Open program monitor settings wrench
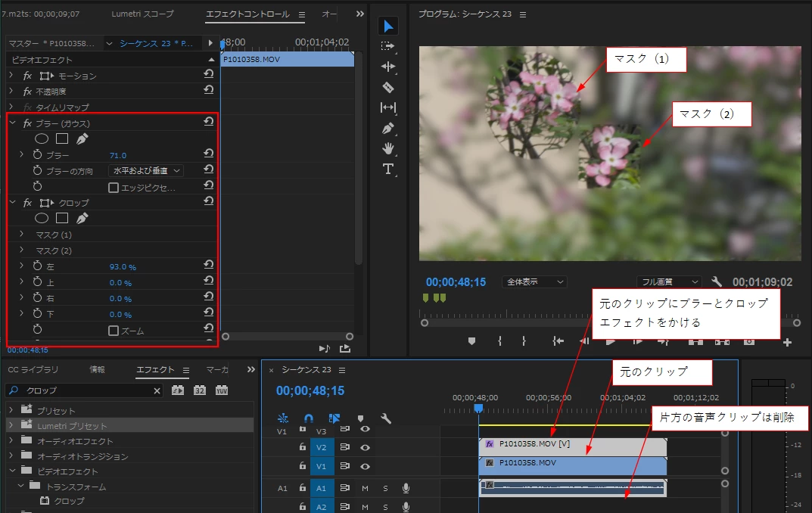Viewport: 812px width, 513px height. click(x=717, y=281)
